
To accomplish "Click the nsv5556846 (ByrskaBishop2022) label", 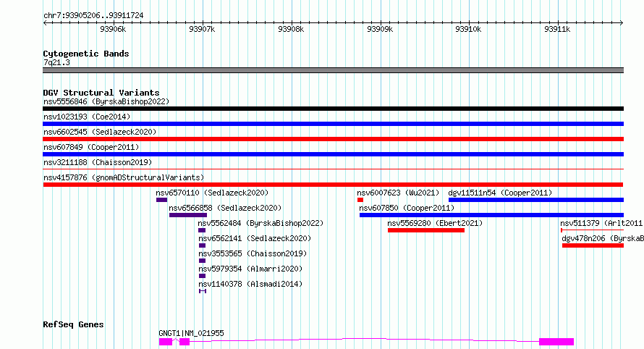I will coord(106,101).
